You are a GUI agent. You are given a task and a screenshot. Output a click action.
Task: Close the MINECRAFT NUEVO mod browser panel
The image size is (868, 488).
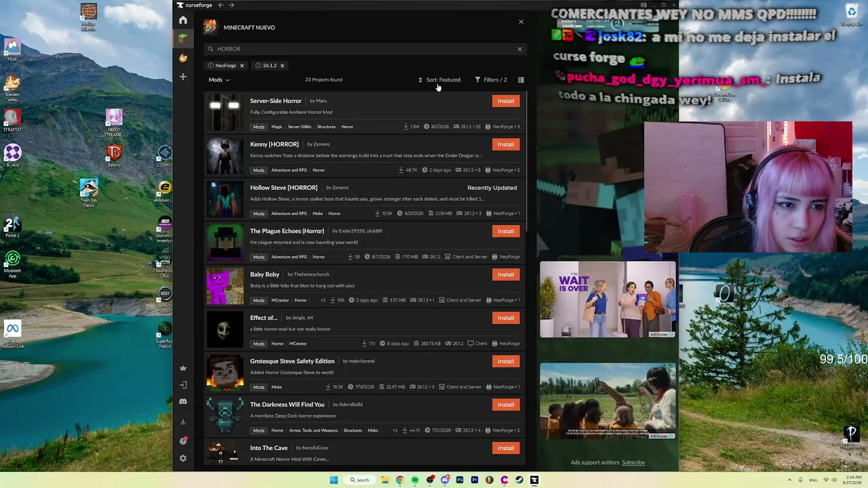(521, 22)
